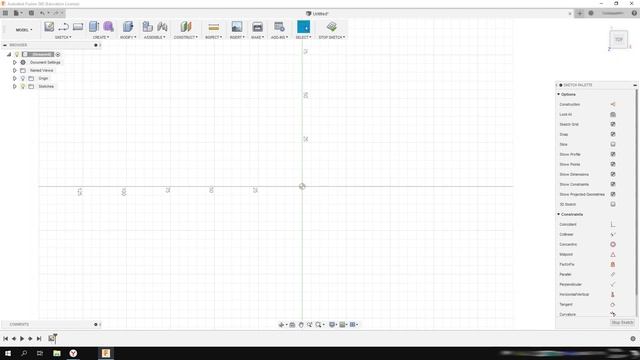Click the Concentric constraint icon
Screen dimensions: 640x360
click(613, 244)
